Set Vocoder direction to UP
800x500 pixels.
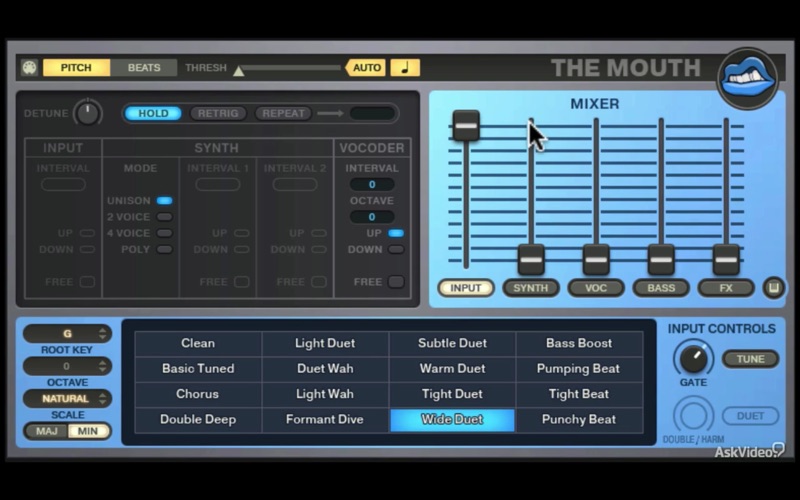(x=396, y=233)
